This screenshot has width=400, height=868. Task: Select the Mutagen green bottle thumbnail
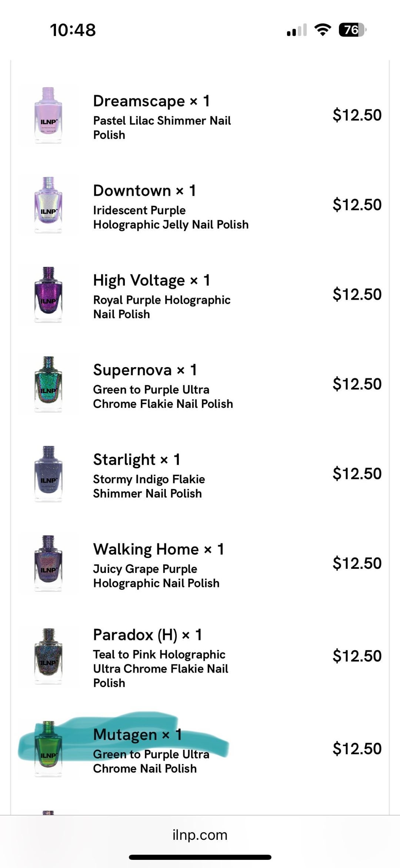[x=48, y=749]
